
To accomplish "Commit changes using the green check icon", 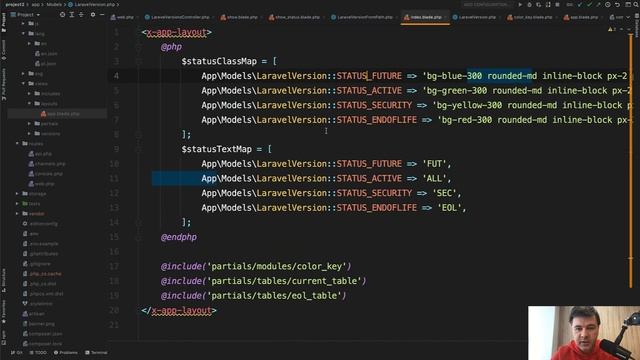I will pyautogui.click(x=589, y=5).
